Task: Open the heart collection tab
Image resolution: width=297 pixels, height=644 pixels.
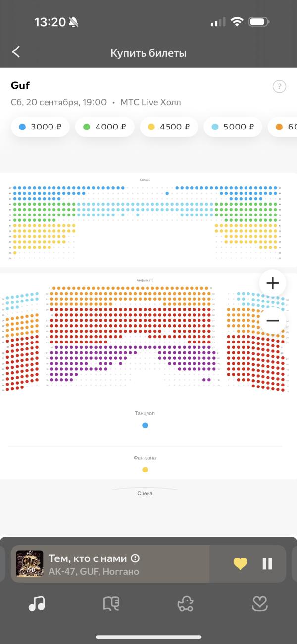Action: [260, 603]
